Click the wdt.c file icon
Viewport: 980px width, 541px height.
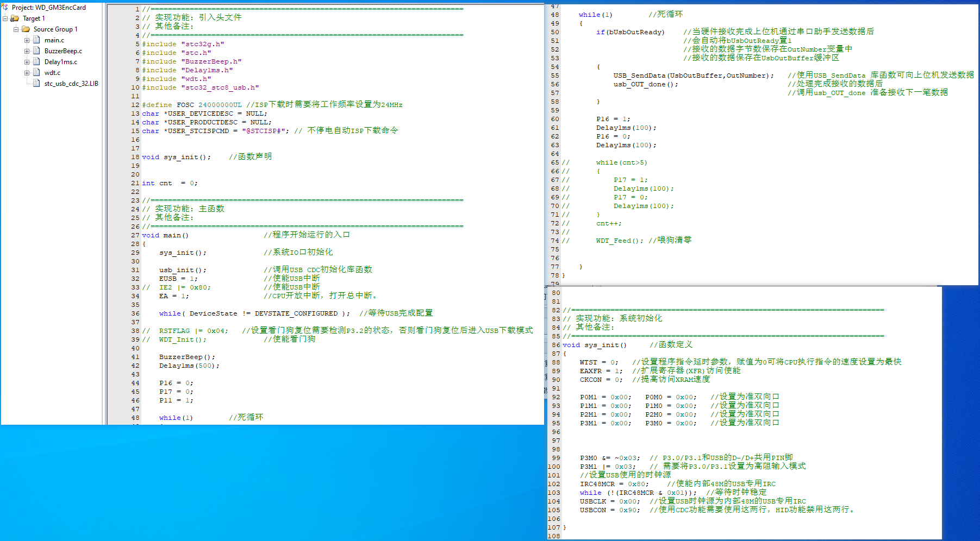36,72
